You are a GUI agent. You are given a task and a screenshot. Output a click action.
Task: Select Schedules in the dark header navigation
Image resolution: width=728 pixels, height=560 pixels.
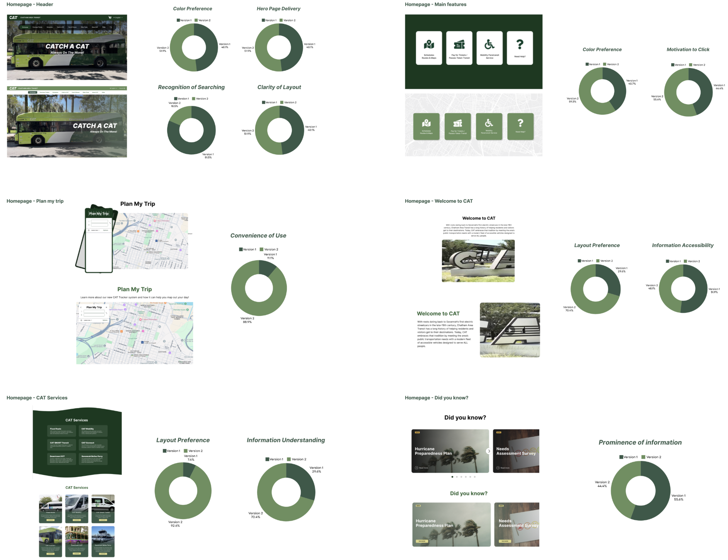(49, 27)
